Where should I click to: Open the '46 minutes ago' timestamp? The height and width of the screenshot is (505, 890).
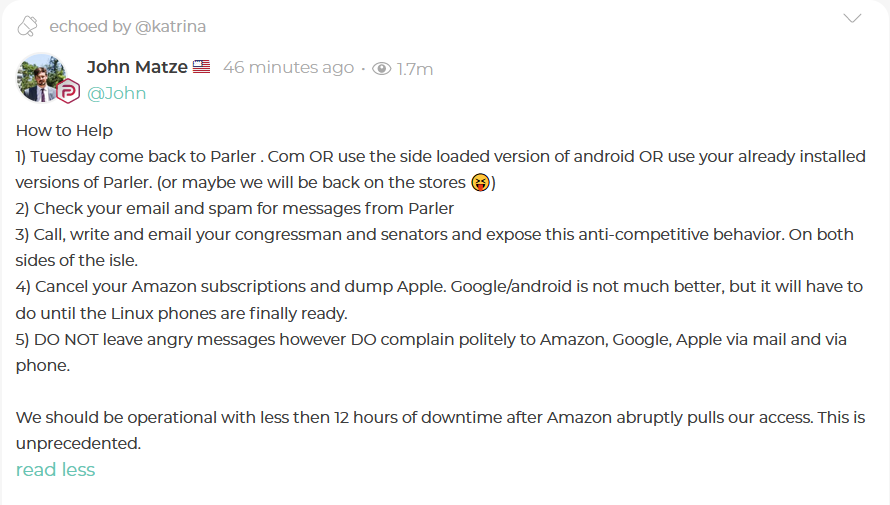point(288,67)
